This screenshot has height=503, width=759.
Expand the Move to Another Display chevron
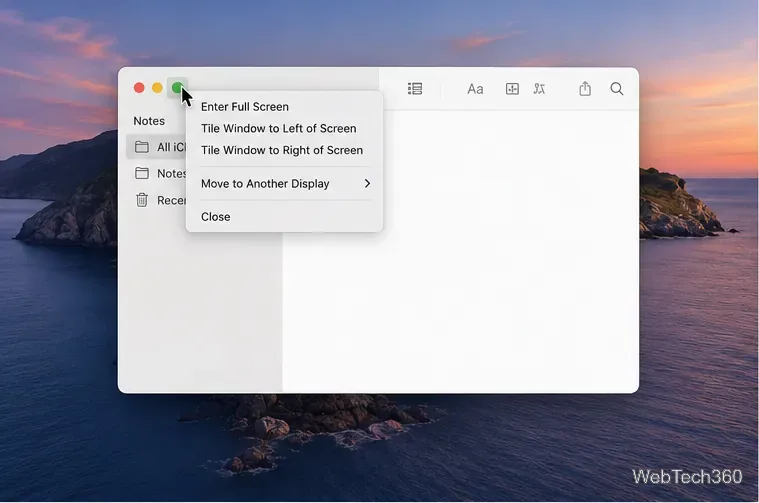click(367, 183)
